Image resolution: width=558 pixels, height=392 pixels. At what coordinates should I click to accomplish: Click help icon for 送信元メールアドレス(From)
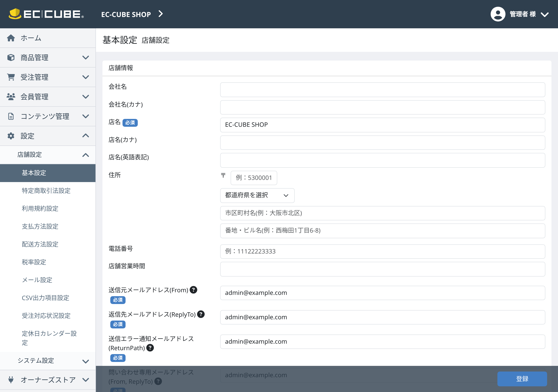click(x=194, y=290)
